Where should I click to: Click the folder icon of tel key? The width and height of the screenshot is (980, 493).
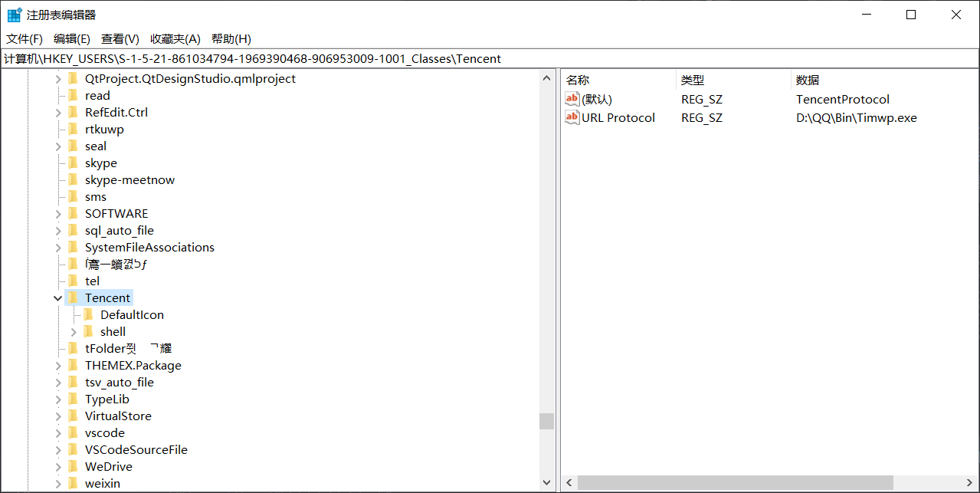73,281
